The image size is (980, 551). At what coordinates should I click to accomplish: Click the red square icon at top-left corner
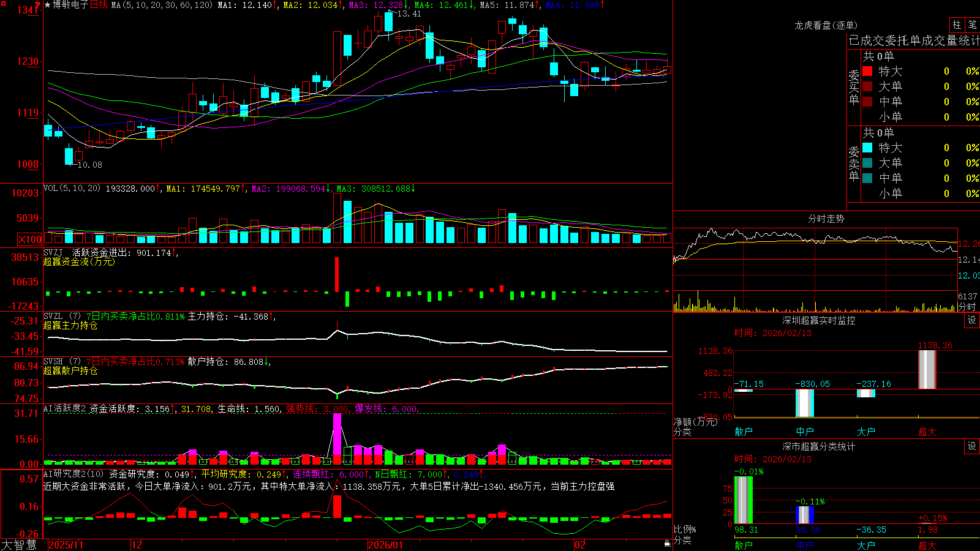pos(3,3)
